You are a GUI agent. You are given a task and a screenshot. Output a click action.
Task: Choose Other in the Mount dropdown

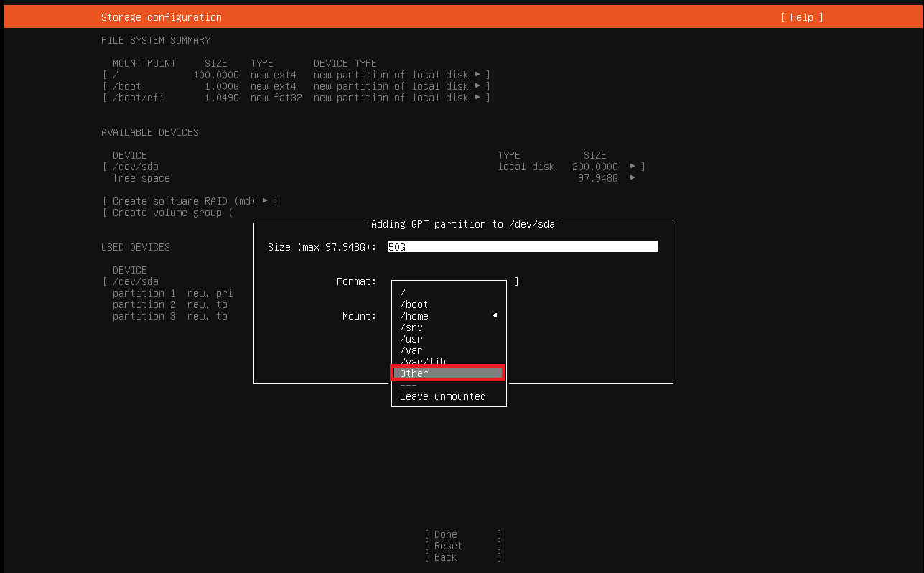(449, 373)
